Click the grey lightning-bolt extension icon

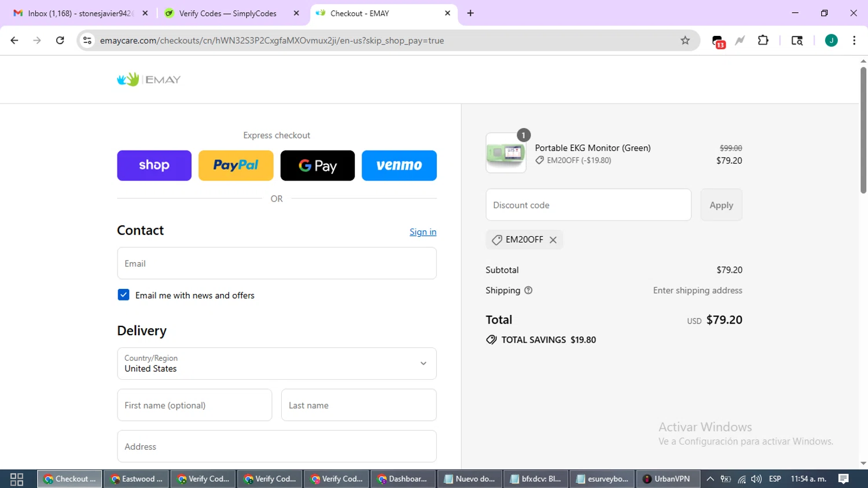tap(740, 41)
